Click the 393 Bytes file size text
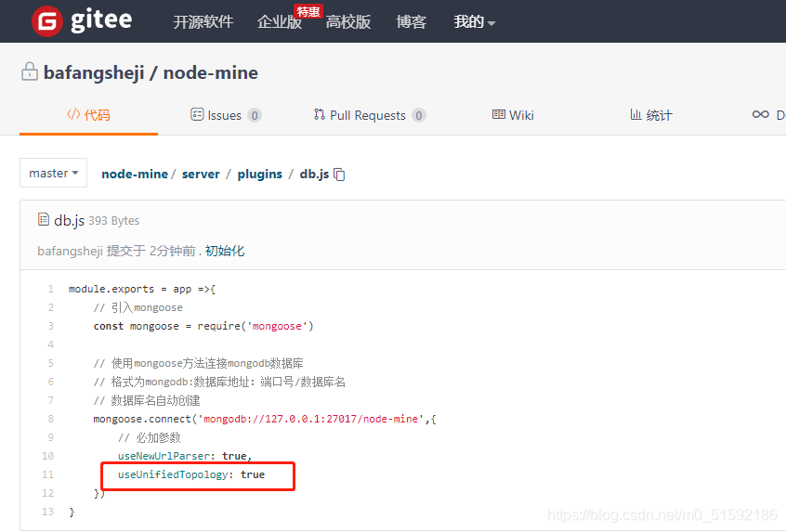This screenshot has height=532, width=786. [x=113, y=220]
